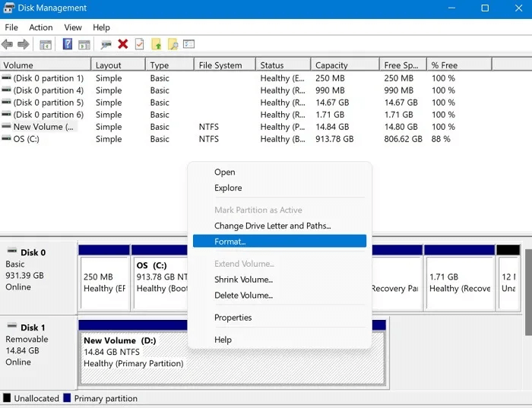Select the unallocated 12 MB block
This screenshot has width=532, height=408.
(x=508, y=278)
